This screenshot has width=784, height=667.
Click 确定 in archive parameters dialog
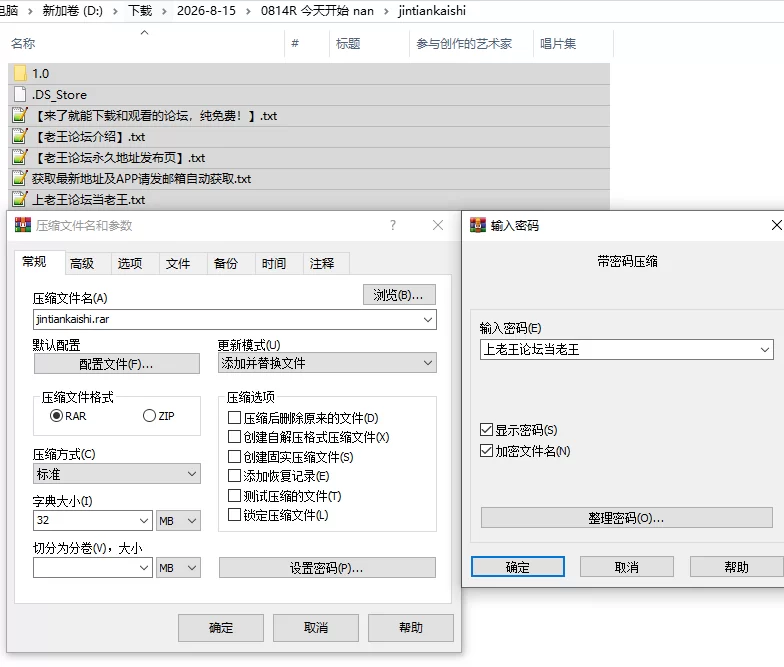(220, 628)
